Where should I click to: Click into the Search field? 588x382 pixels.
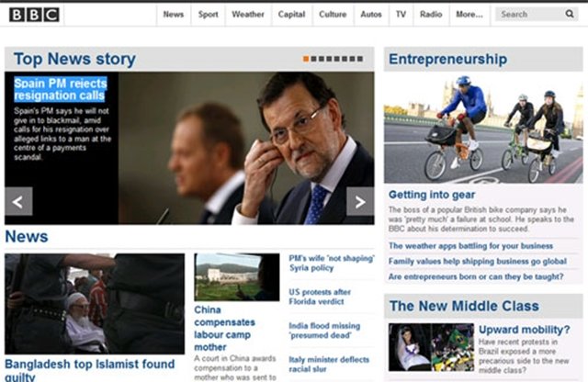point(530,15)
